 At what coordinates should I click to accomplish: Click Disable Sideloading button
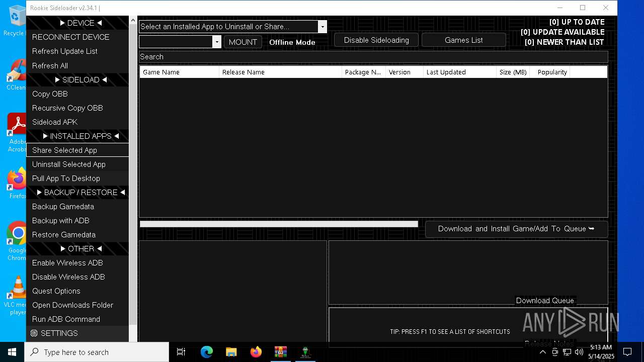click(x=376, y=40)
